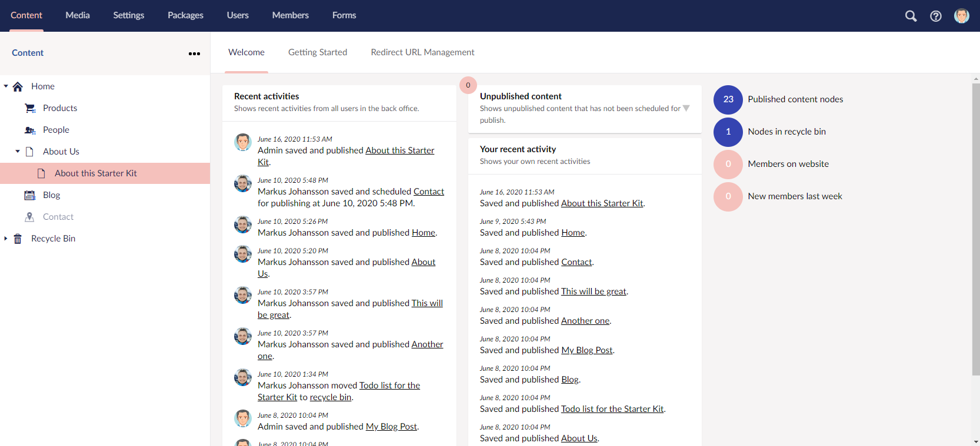Switch to the Getting Started tab

pos(318,52)
